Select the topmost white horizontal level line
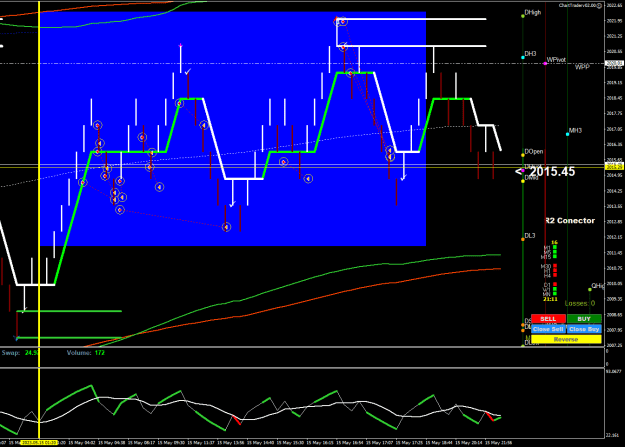The image size is (625, 447). click(411, 19)
